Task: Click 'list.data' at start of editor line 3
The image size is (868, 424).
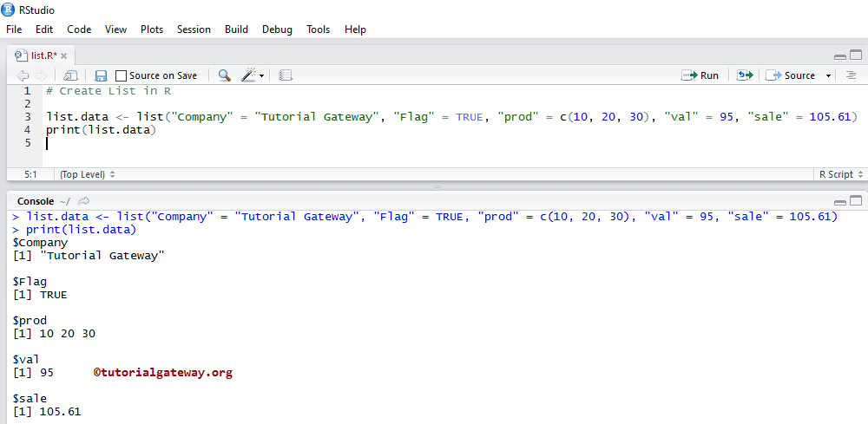Action: point(77,117)
